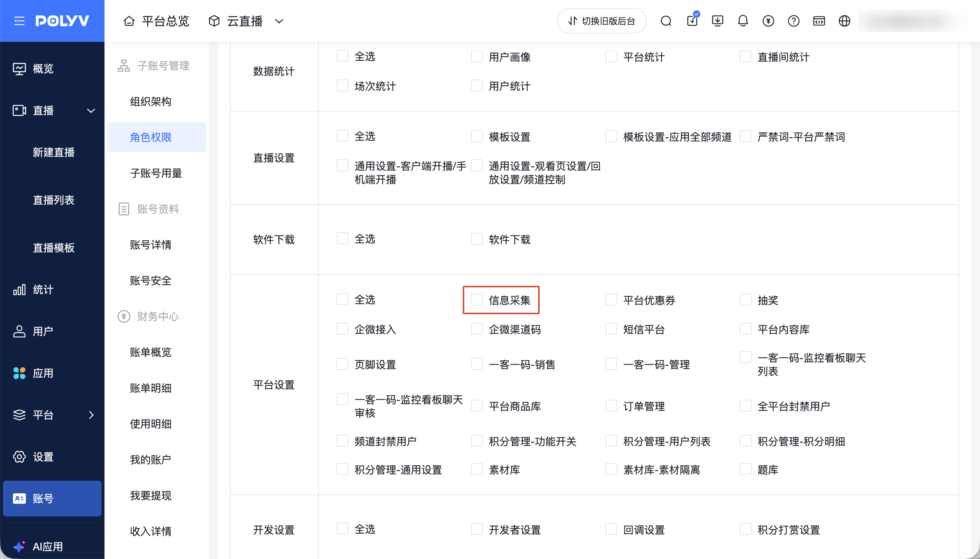
Task: Click the 切换旧版后台 button
Action: pyautogui.click(x=602, y=21)
